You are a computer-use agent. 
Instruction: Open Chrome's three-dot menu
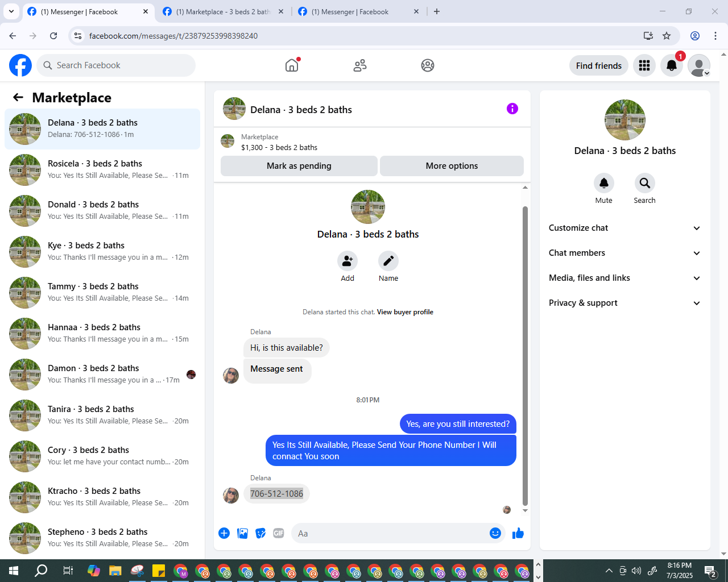pyautogui.click(x=715, y=36)
